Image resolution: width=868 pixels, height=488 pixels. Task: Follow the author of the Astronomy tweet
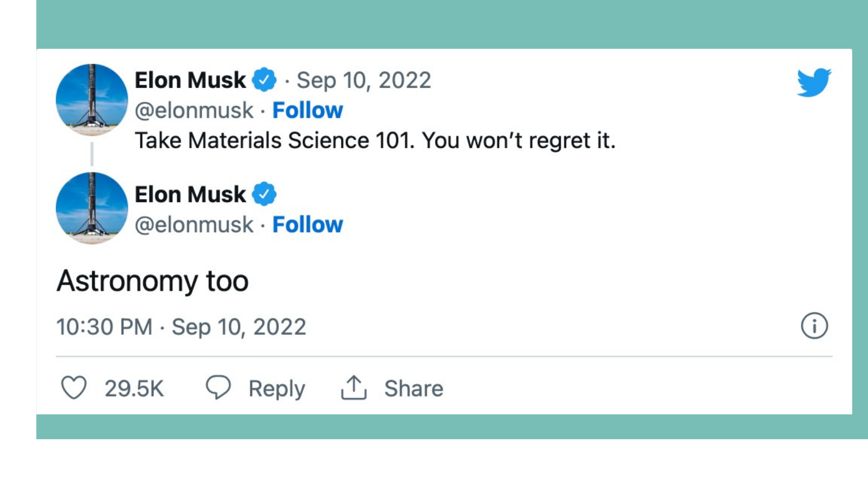click(x=307, y=225)
